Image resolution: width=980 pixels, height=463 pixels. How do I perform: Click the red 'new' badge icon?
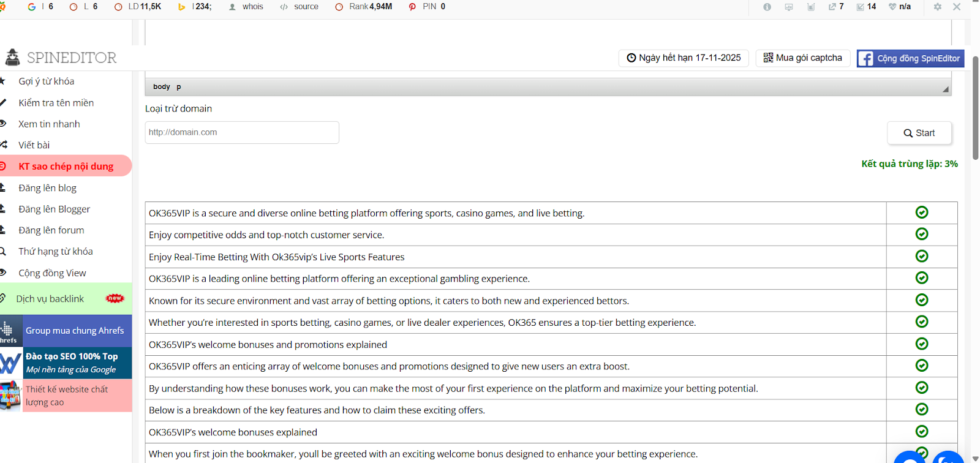[115, 298]
